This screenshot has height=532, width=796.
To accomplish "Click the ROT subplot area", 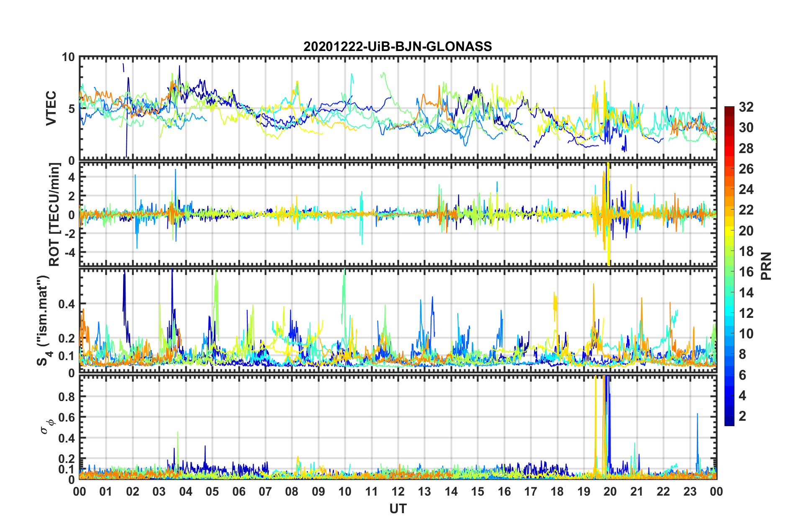I will 398,214.
